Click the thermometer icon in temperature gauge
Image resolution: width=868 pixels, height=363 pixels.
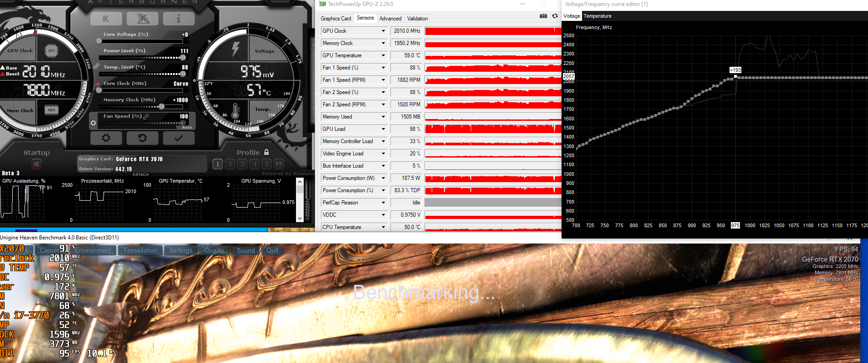coord(236,111)
